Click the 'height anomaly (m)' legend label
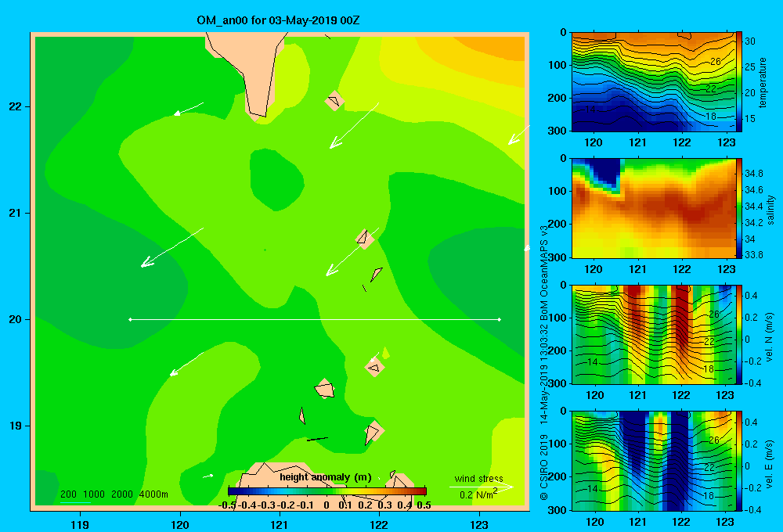The image size is (783, 532). 326,477
